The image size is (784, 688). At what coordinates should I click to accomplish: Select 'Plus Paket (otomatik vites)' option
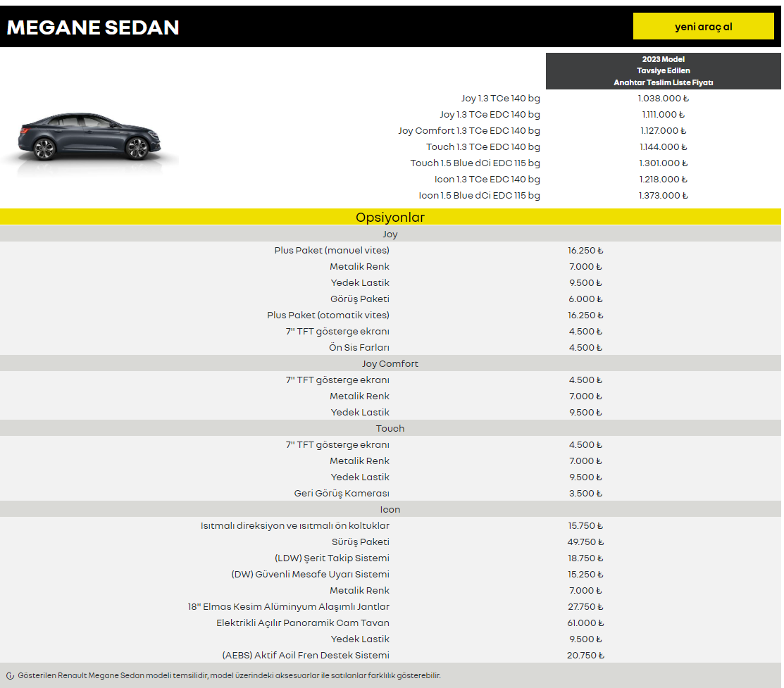[328, 315]
